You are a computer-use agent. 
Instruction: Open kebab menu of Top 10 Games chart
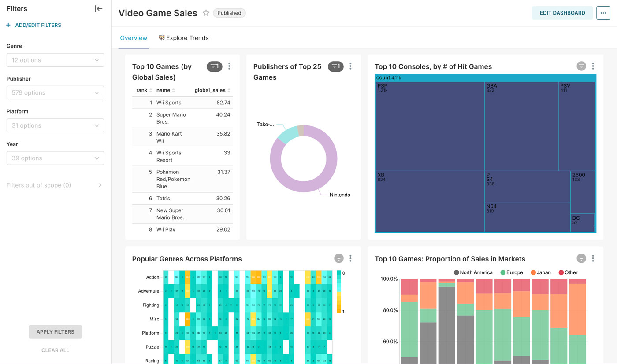click(x=229, y=66)
